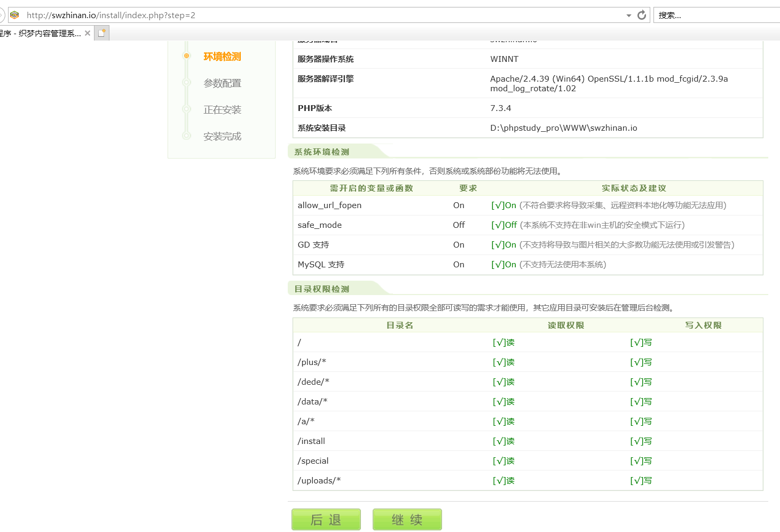
Task: Click the [√]写 write status for /uploads/*
Action: tap(641, 481)
